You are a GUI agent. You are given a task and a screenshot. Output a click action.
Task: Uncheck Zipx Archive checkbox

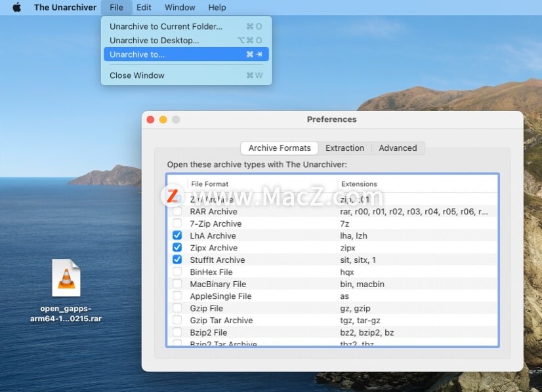tap(177, 247)
